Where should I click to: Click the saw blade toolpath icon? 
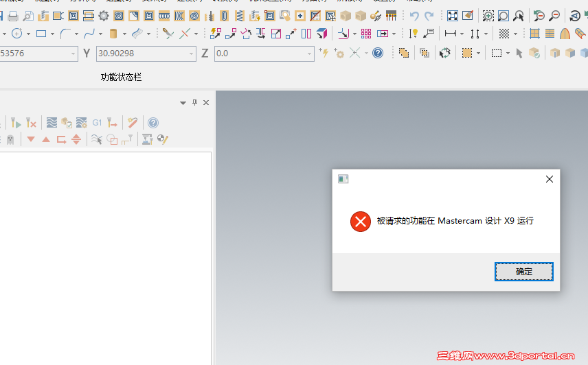click(x=104, y=16)
